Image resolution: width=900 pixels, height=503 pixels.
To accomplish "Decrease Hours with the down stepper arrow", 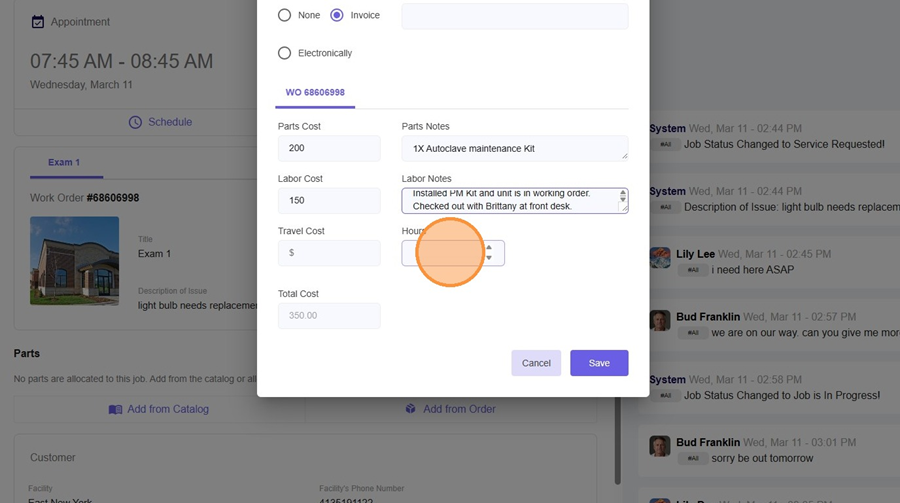I will pyautogui.click(x=489, y=259).
